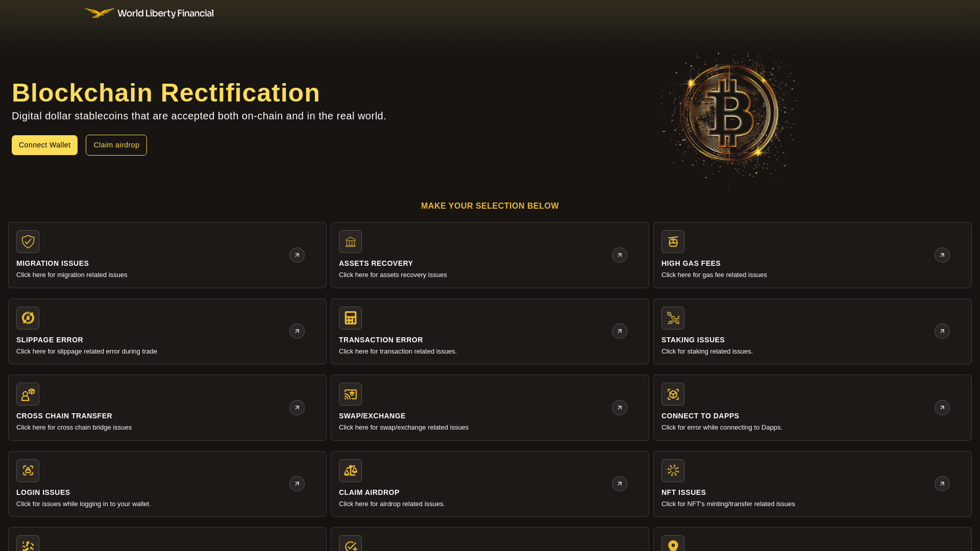Click the Staking Issues icon

(673, 318)
